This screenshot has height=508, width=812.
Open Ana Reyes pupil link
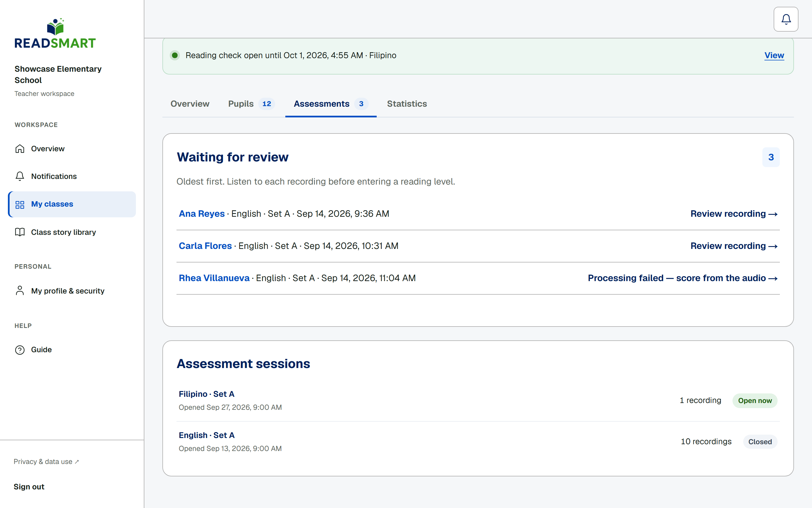pyautogui.click(x=202, y=214)
